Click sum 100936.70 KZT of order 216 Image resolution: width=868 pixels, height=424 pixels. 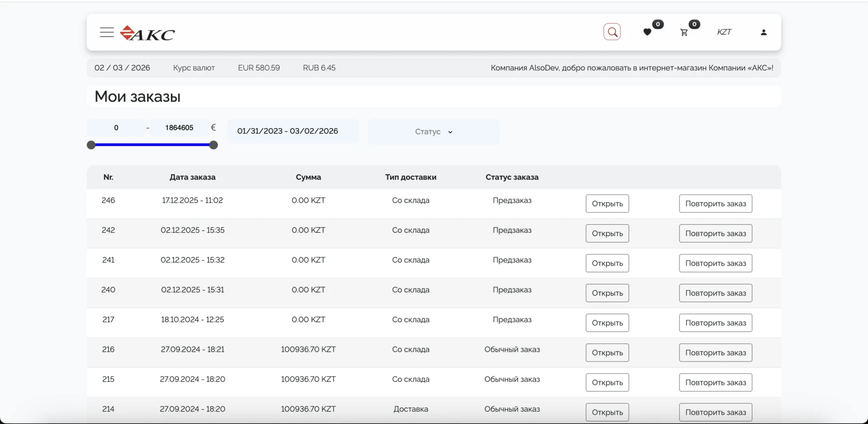[x=308, y=350]
